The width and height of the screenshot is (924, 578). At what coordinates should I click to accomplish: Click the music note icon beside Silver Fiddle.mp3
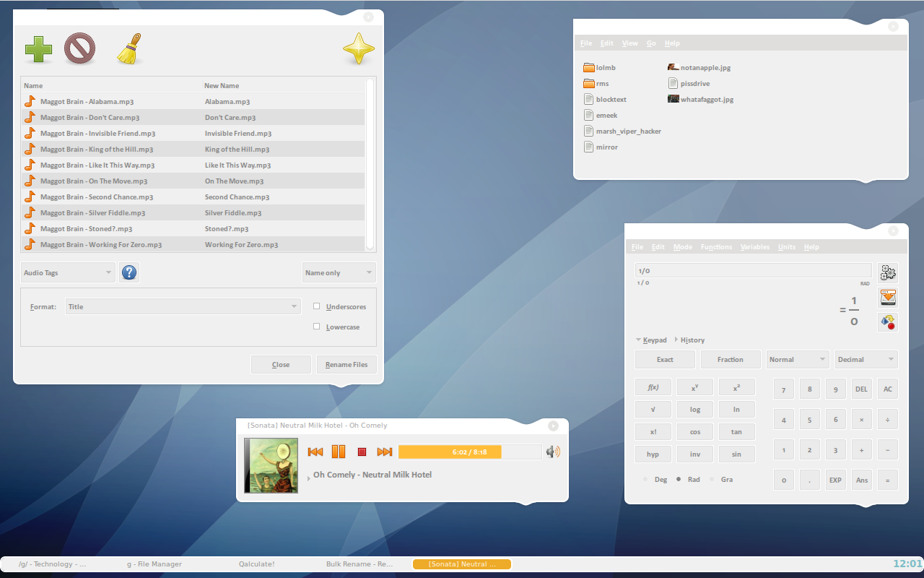click(x=30, y=212)
